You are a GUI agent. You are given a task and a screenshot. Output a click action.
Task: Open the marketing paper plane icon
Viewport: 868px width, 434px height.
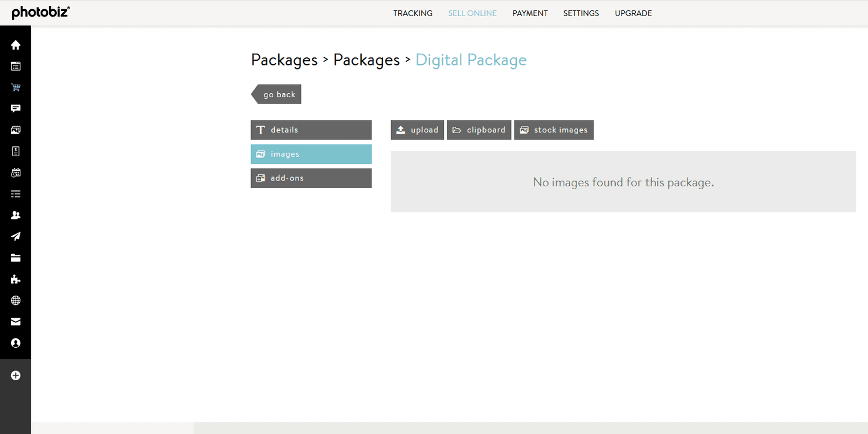point(15,236)
